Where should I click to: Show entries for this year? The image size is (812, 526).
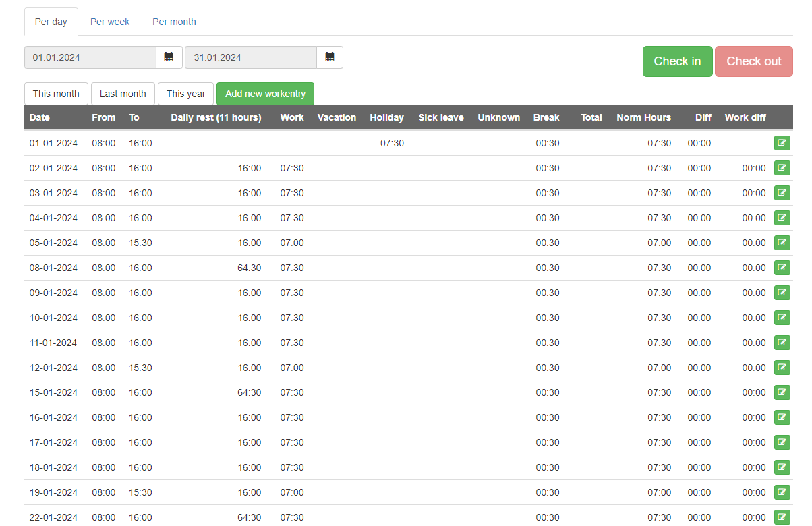[x=185, y=94]
